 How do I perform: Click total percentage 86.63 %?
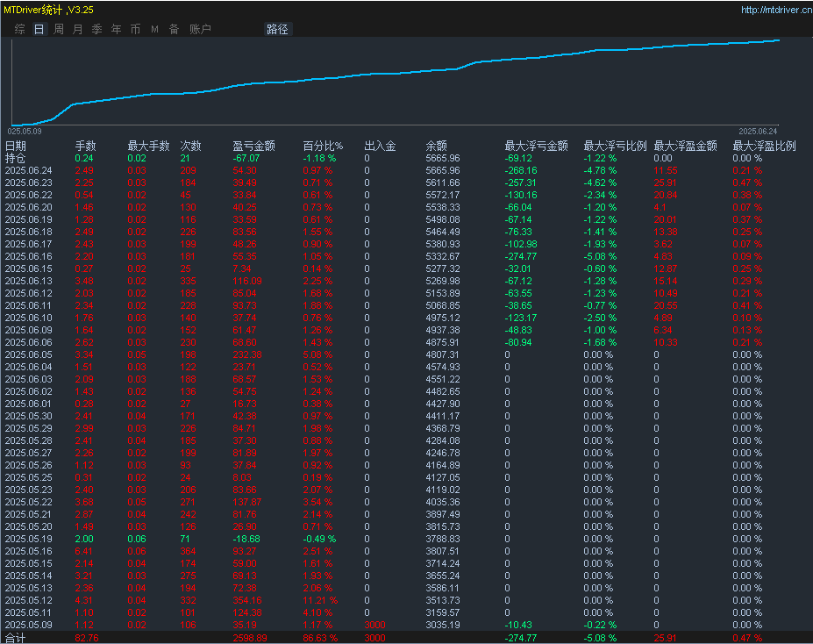320,638
